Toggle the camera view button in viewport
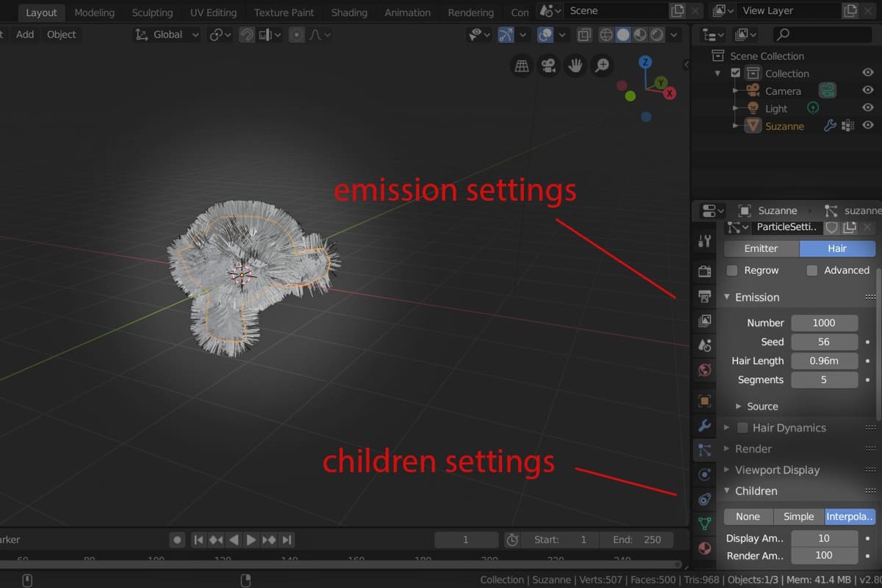The height and width of the screenshot is (588, 882). (548, 66)
